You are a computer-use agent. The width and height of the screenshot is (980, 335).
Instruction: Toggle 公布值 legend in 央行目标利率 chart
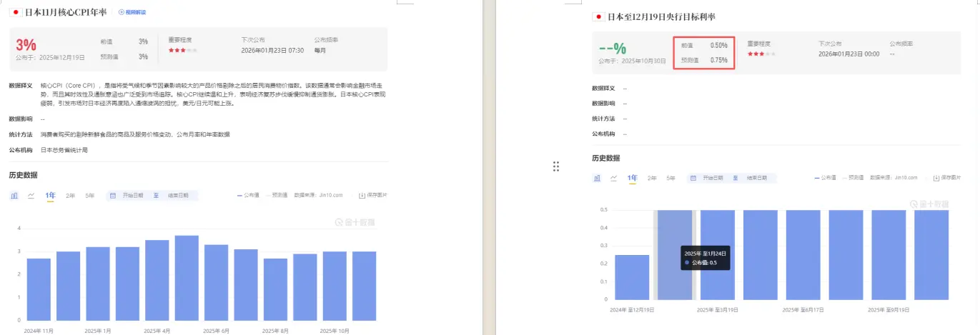(x=826, y=178)
